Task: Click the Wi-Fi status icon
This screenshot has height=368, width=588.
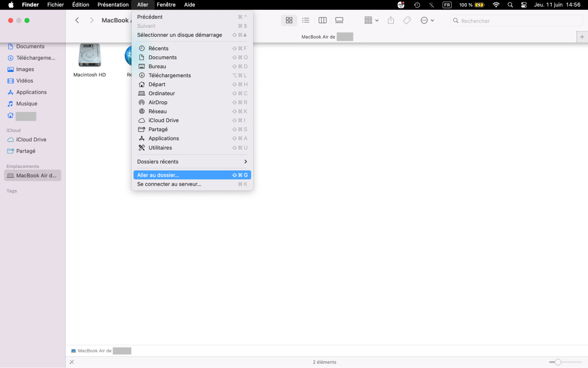Action: click(x=496, y=5)
